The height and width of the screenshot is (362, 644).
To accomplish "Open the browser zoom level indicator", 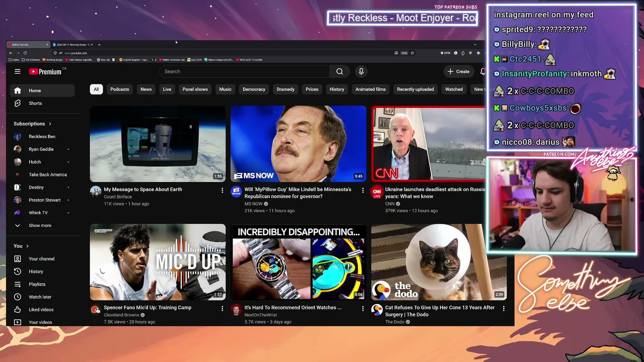I will (x=404, y=53).
